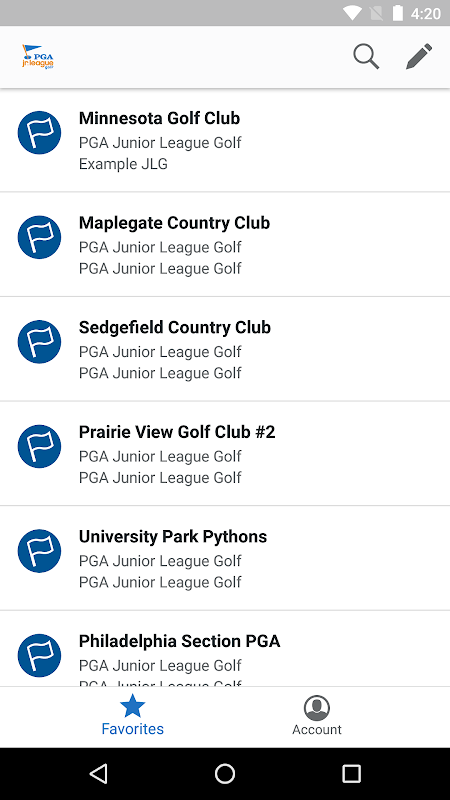450x800 pixels.
Task: Select Prairie View Golf Club #2
Action: [x=225, y=454]
